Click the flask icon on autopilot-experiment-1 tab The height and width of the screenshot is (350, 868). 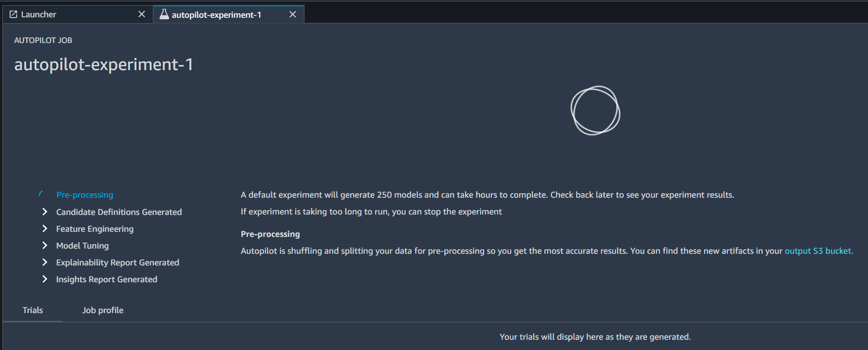click(164, 14)
